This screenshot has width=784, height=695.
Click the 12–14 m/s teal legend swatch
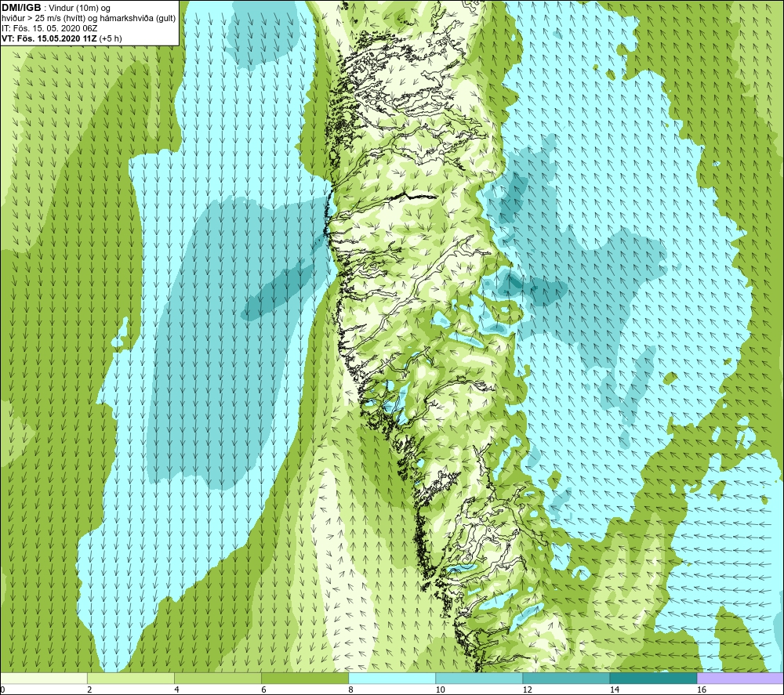(x=566, y=678)
